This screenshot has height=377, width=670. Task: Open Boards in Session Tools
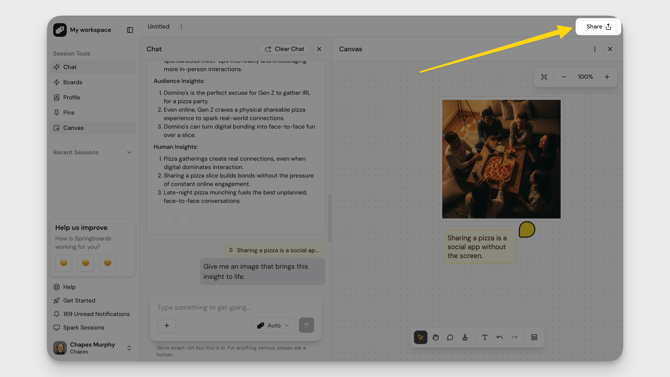tap(93, 82)
